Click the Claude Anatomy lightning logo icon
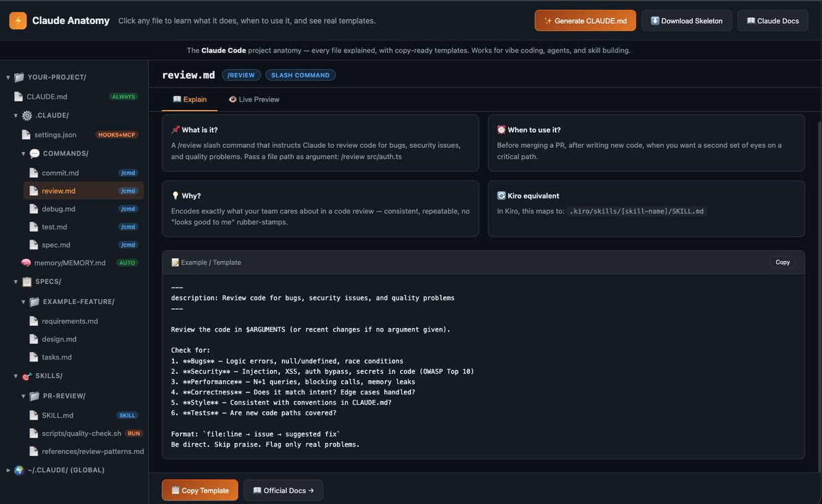The image size is (822, 504). (18, 21)
